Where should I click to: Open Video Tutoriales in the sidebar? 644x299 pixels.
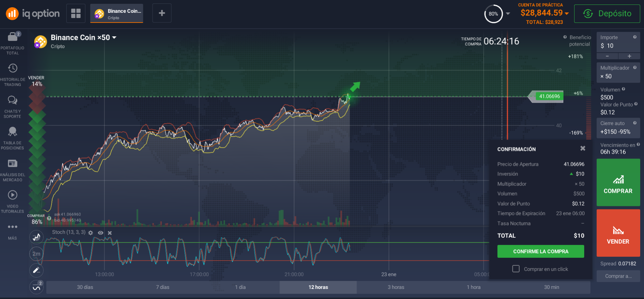click(13, 195)
